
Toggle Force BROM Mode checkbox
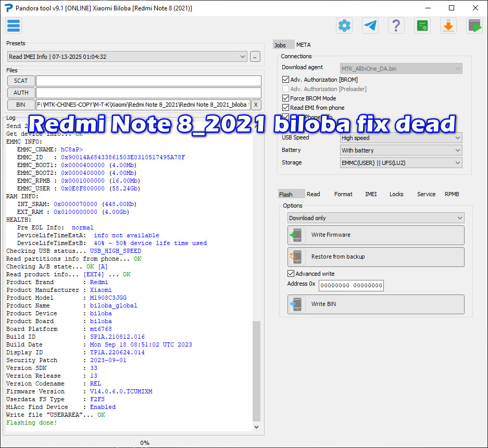pos(285,98)
